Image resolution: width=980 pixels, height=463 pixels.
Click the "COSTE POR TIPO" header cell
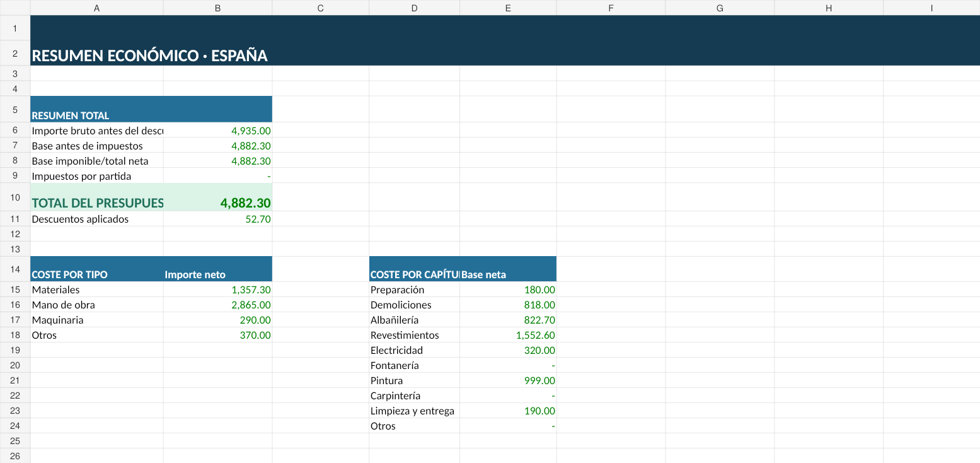click(97, 269)
